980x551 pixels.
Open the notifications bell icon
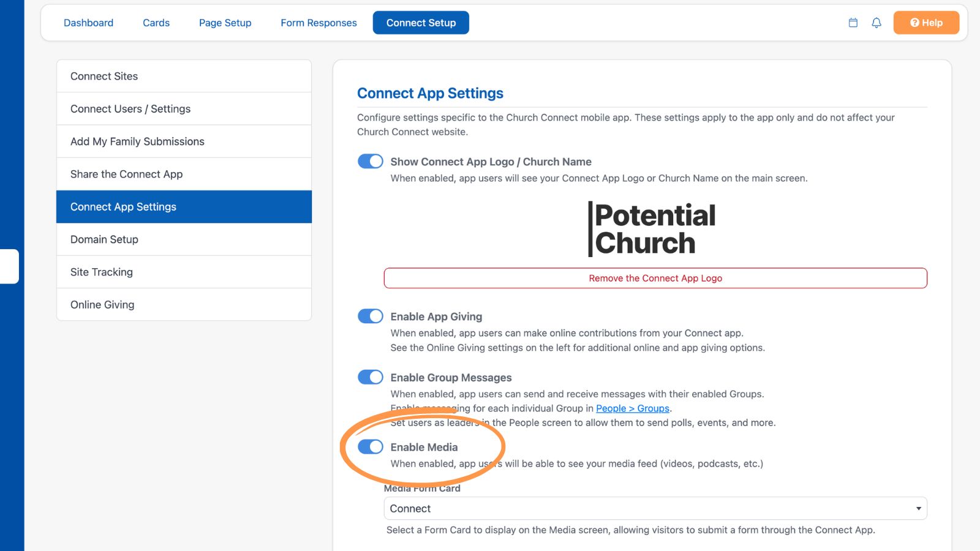point(876,23)
